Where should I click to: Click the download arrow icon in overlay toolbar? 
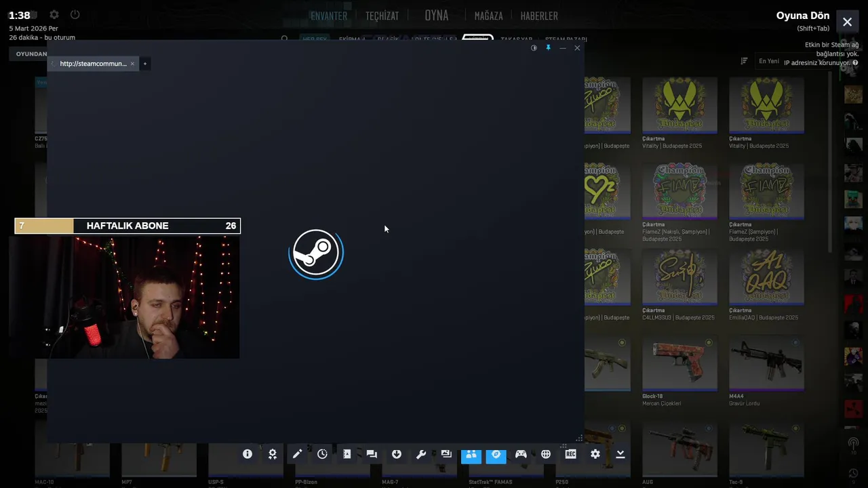point(397,454)
